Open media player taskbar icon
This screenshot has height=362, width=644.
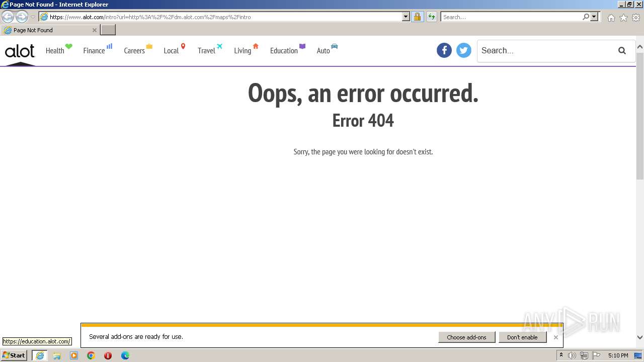pos(74,355)
